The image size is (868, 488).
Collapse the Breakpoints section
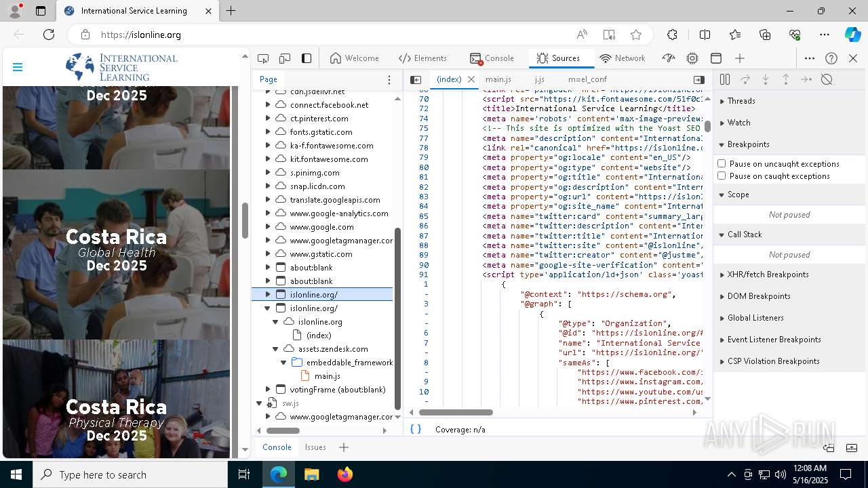pyautogui.click(x=790, y=144)
